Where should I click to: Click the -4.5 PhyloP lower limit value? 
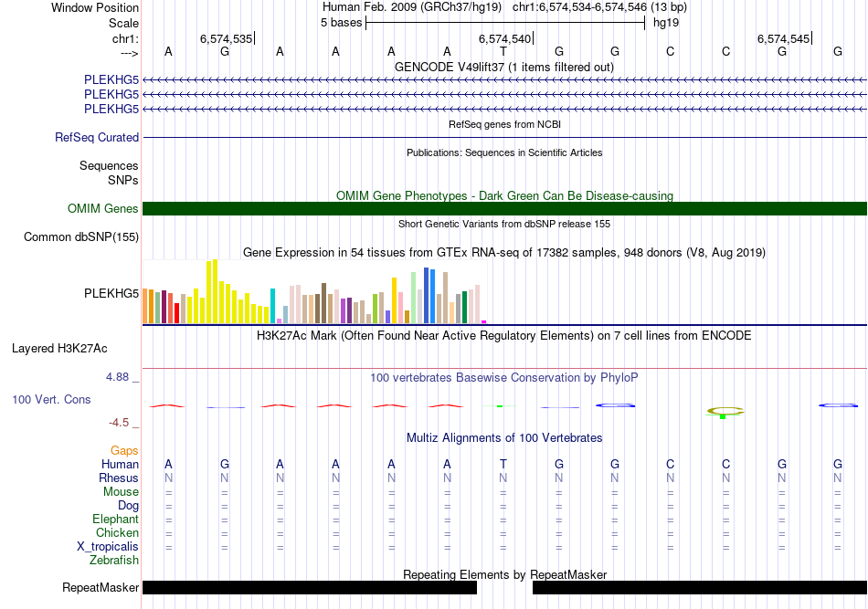(x=119, y=423)
